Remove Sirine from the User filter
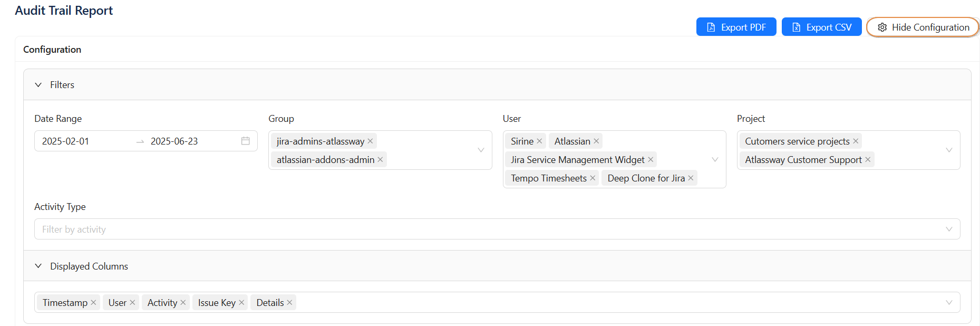 [539, 141]
